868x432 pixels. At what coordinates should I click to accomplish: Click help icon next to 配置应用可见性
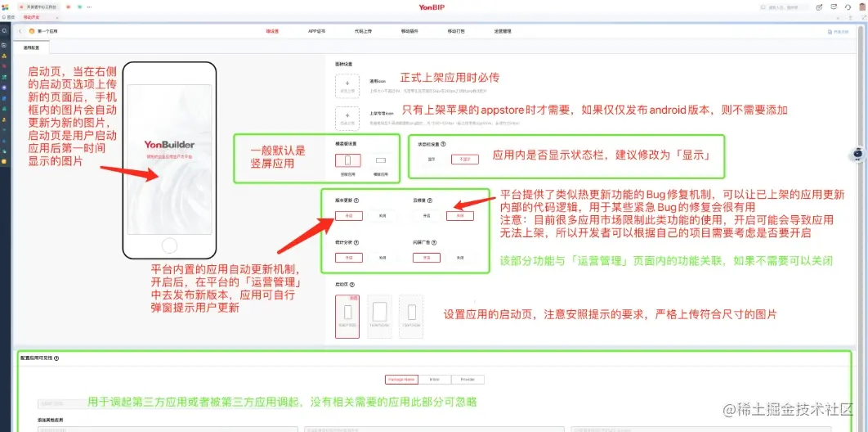[56, 358]
